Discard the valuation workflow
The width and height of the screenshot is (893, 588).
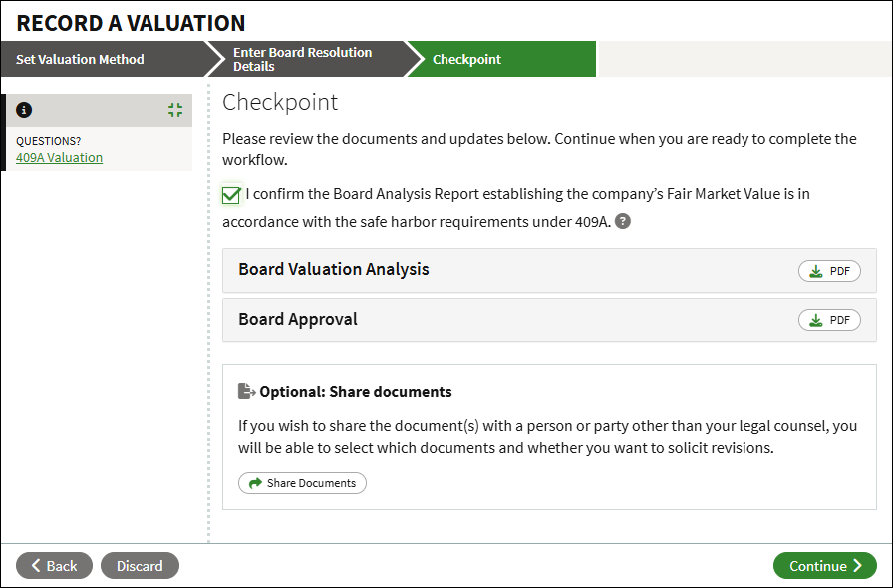pos(141,566)
